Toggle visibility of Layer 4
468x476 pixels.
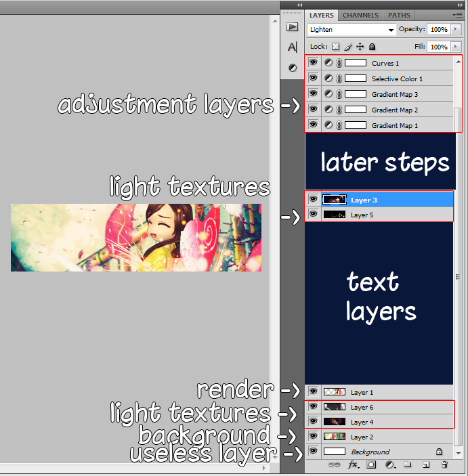tap(313, 421)
